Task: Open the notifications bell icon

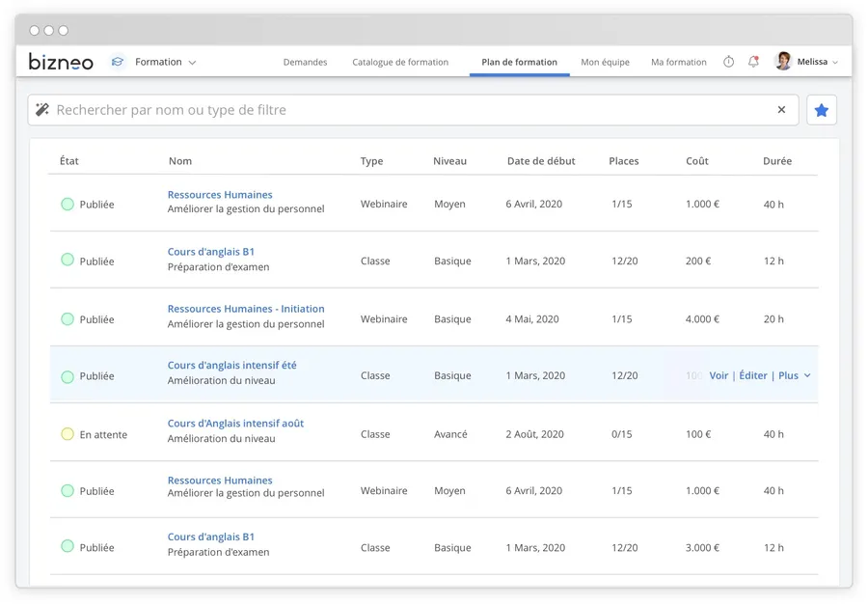Action: pyautogui.click(x=753, y=62)
